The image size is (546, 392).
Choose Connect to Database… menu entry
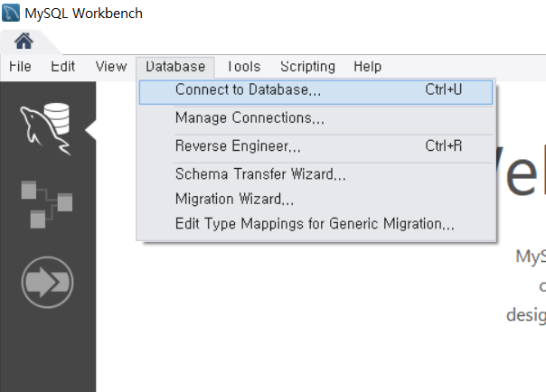click(x=315, y=92)
